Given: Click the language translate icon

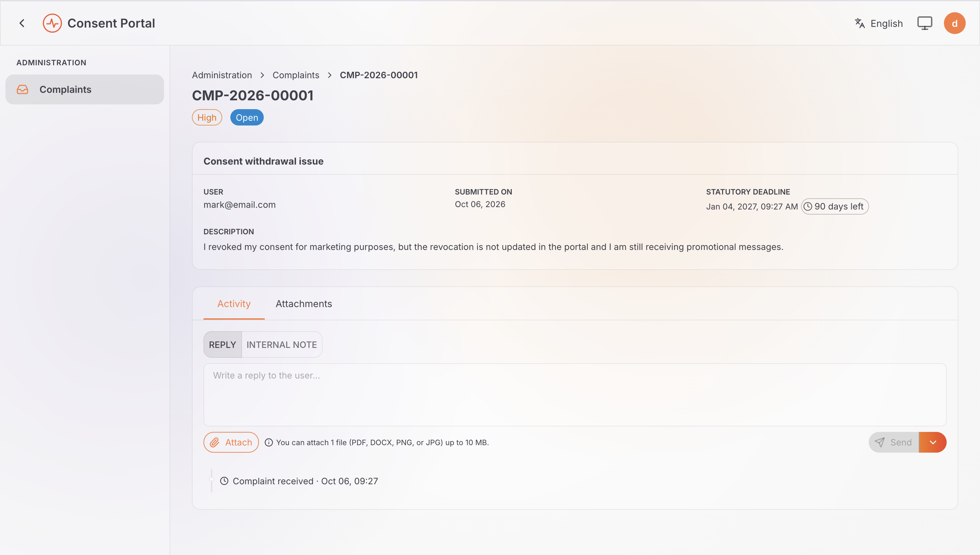Looking at the screenshot, I should pyautogui.click(x=860, y=23).
